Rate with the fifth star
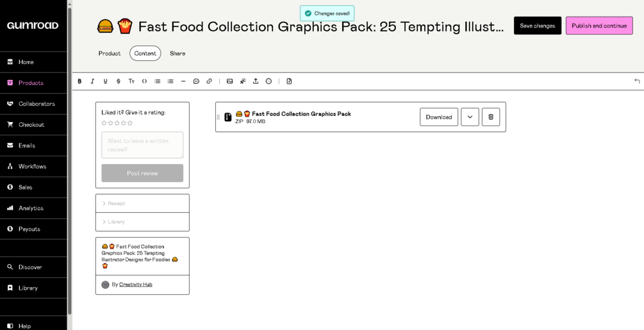This screenshot has height=330, width=644. 130,123
